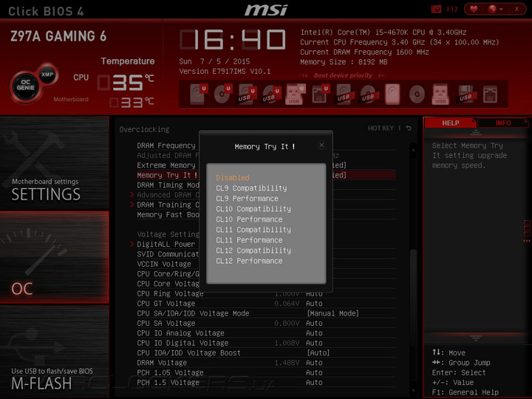The height and width of the screenshot is (399, 532).
Task: Select the legacy USB key boot icon
Action: pos(440,94)
